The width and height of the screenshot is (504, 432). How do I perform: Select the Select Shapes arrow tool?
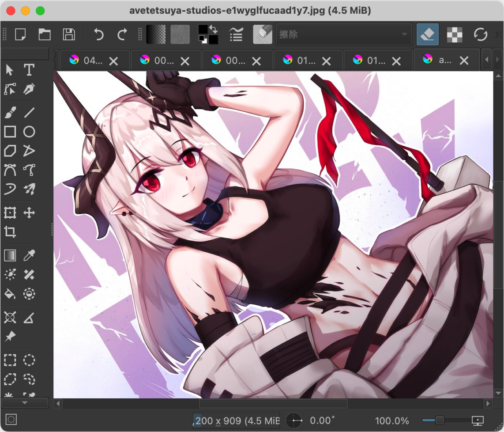pyautogui.click(x=10, y=70)
